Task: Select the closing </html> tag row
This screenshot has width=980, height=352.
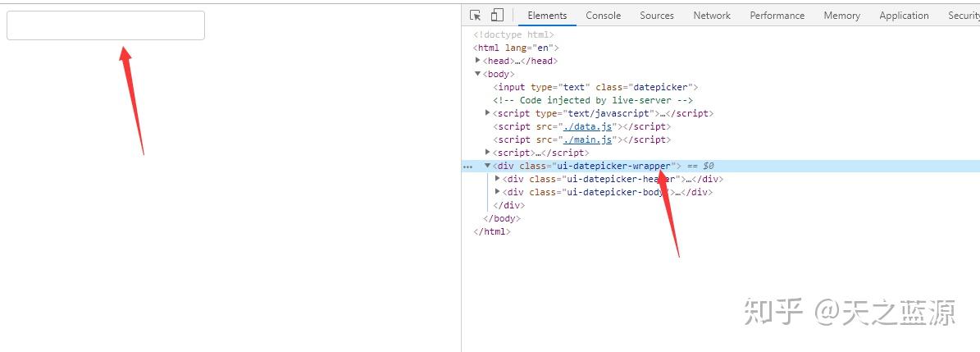Action: (492, 231)
